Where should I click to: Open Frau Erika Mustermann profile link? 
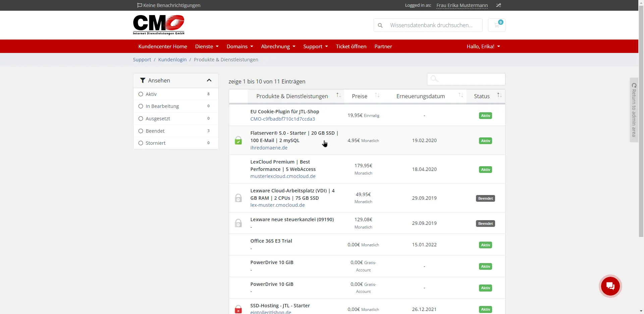click(x=462, y=5)
